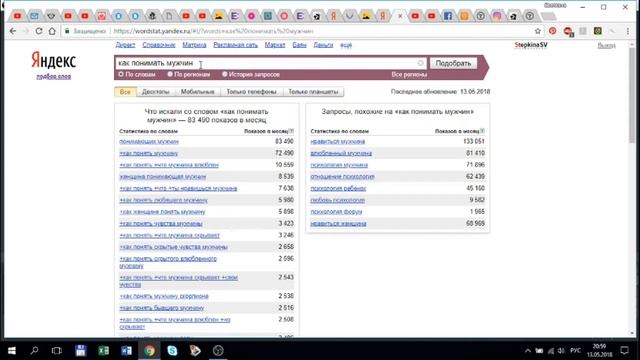Open Excel from the taskbar
640x360 pixels.
(103, 351)
